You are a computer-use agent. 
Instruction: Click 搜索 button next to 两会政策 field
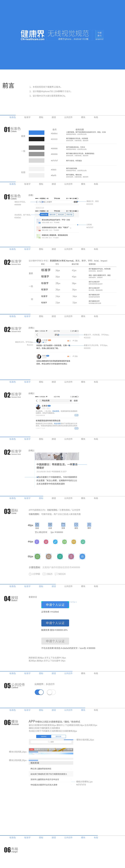tap(76, 401)
